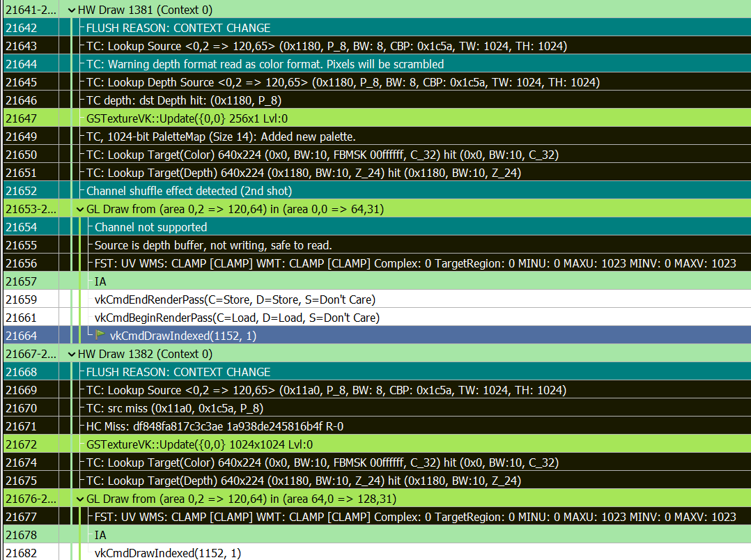Collapse the GL Draw node under event 21653
This screenshot has width=751, height=560.
click(x=81, y=209)
